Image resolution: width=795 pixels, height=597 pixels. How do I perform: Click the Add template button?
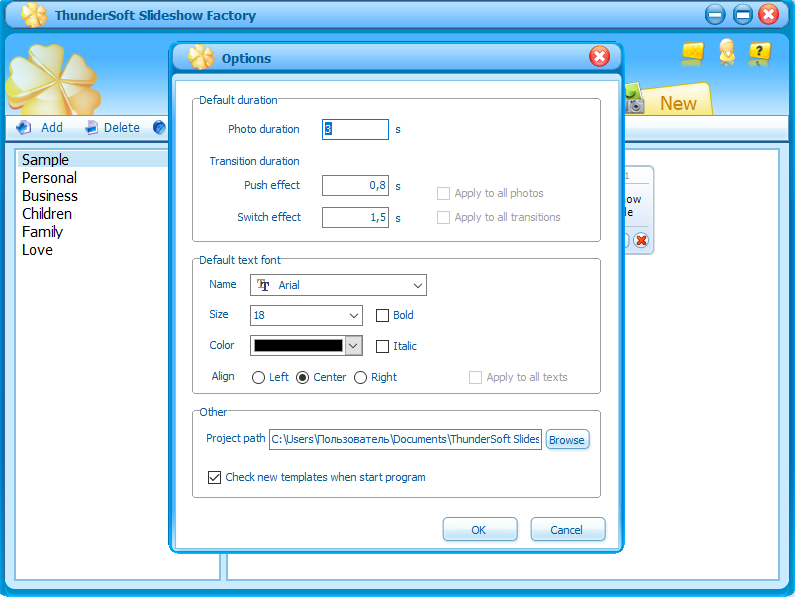[x=40, y=127]
